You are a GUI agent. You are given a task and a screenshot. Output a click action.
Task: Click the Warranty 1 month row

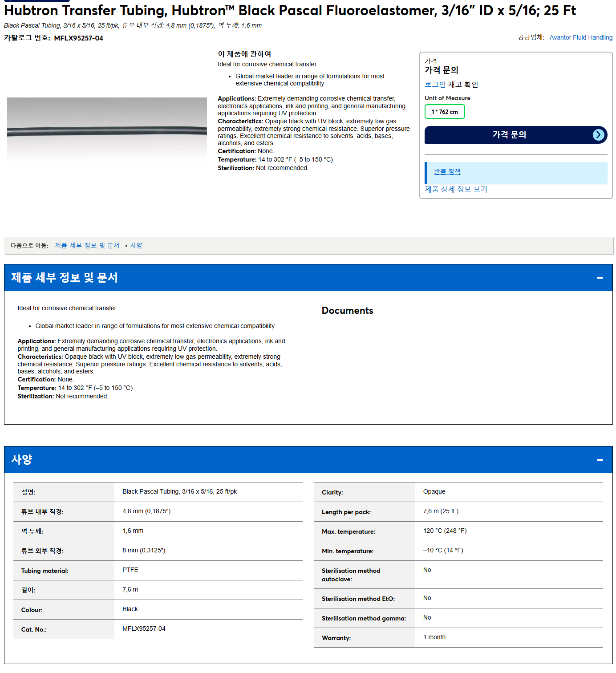point(458,638)
